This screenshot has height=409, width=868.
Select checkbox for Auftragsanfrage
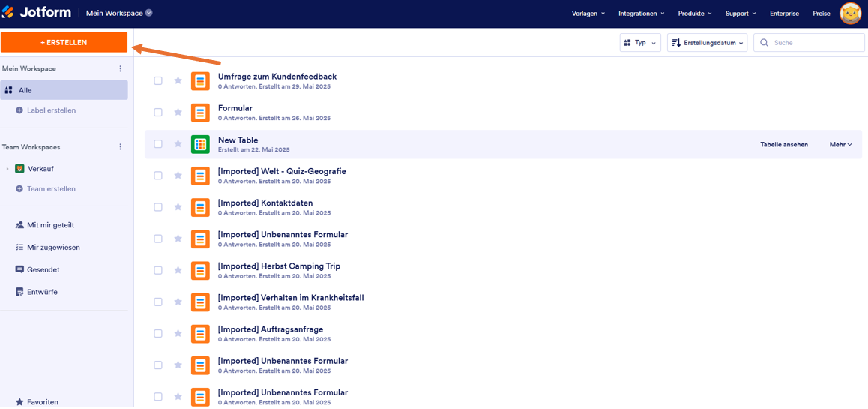coord(158,333)
